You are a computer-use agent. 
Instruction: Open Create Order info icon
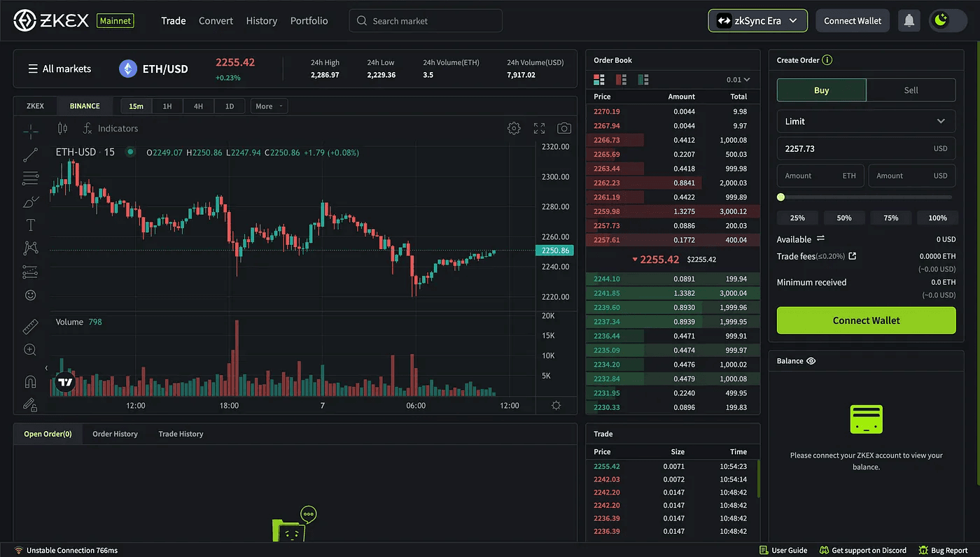pos(827,60)
